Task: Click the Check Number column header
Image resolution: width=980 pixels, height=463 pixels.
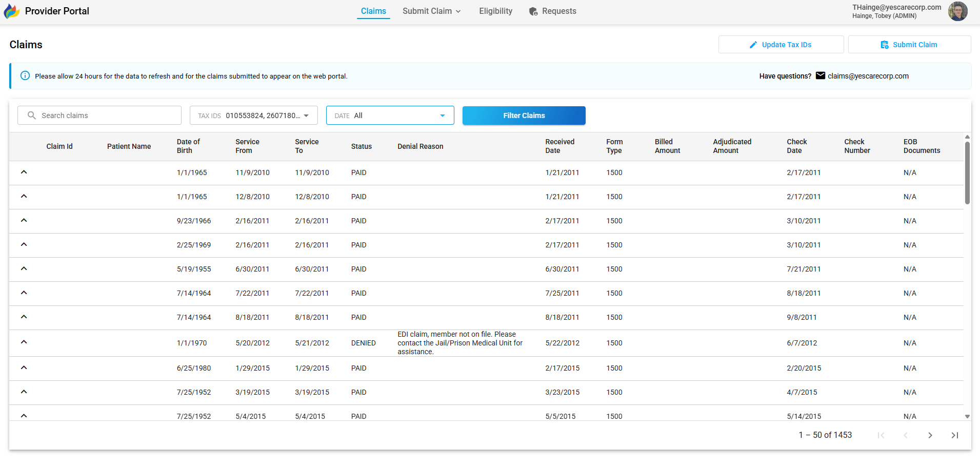Action: pos(857,146)
